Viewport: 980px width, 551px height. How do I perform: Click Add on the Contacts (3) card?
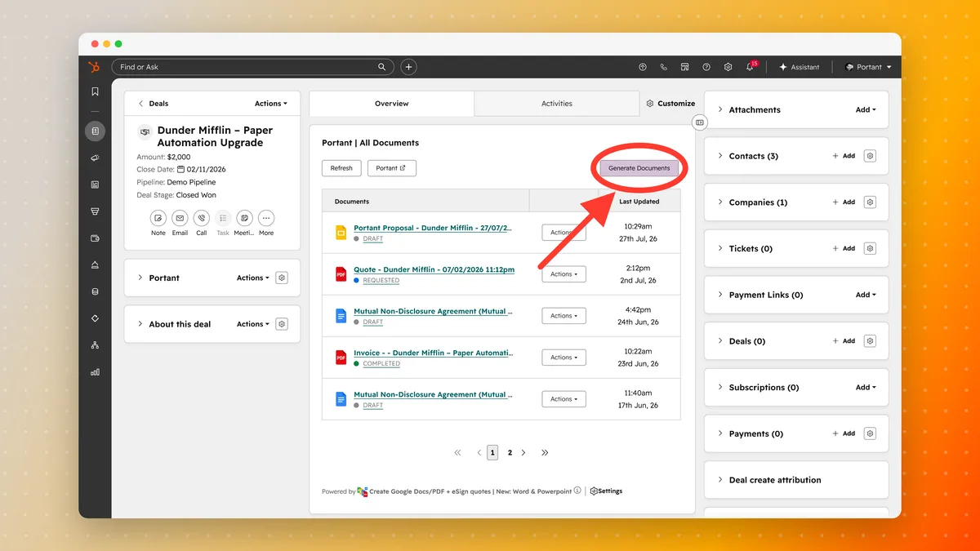click(x=844, y=156)
